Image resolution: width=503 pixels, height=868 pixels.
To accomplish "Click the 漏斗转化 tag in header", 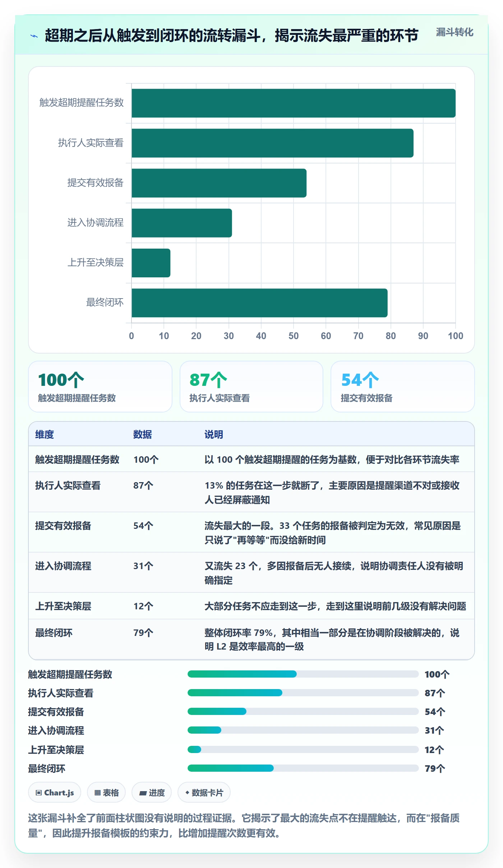I will click(454, 32).
